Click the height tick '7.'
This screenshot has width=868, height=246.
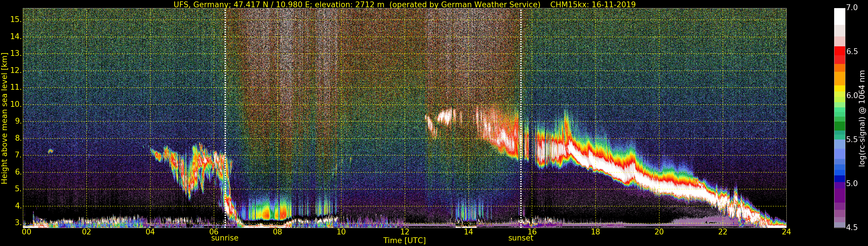click(x=18, y=155)
